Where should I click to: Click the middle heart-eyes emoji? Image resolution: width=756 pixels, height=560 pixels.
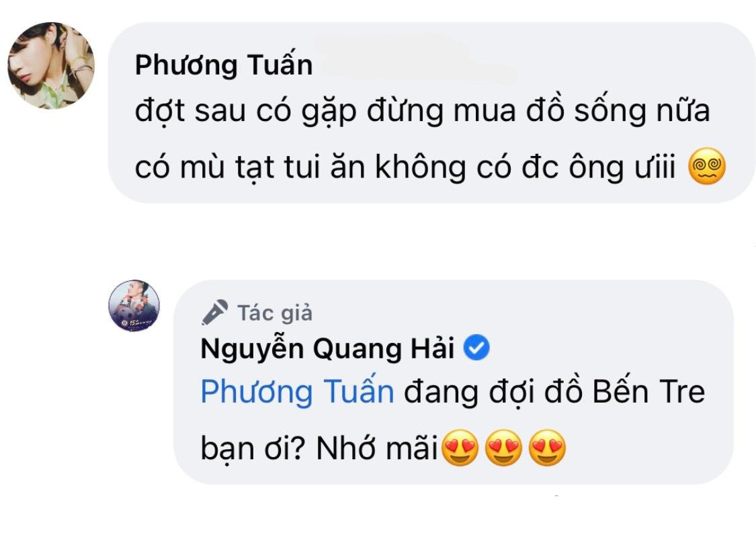click(503, 449)
